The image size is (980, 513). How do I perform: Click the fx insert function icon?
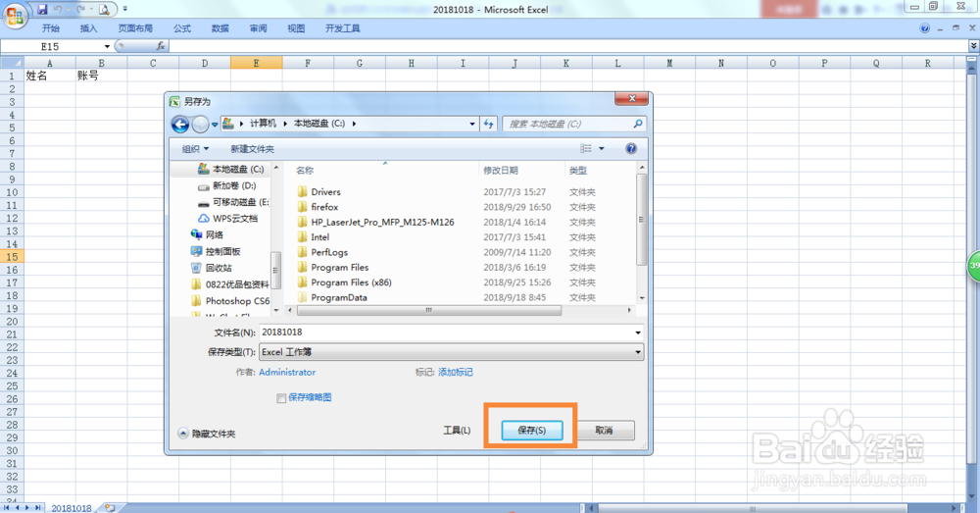pyautogui.click(x=161, y=46)
